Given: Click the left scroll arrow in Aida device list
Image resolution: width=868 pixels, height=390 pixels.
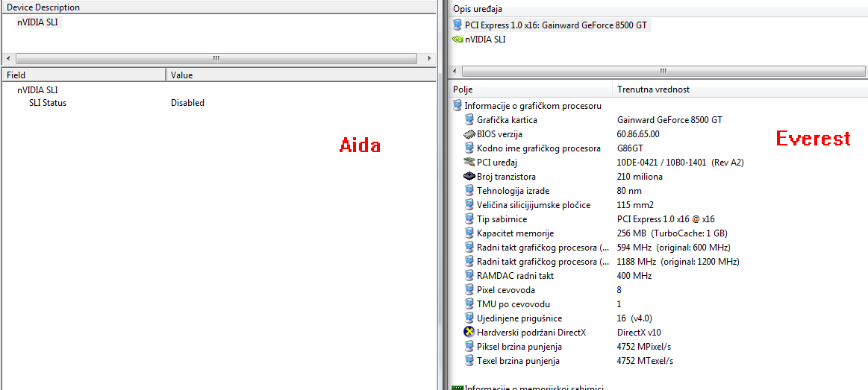Looking at the screenshot, I should (7, 58).
